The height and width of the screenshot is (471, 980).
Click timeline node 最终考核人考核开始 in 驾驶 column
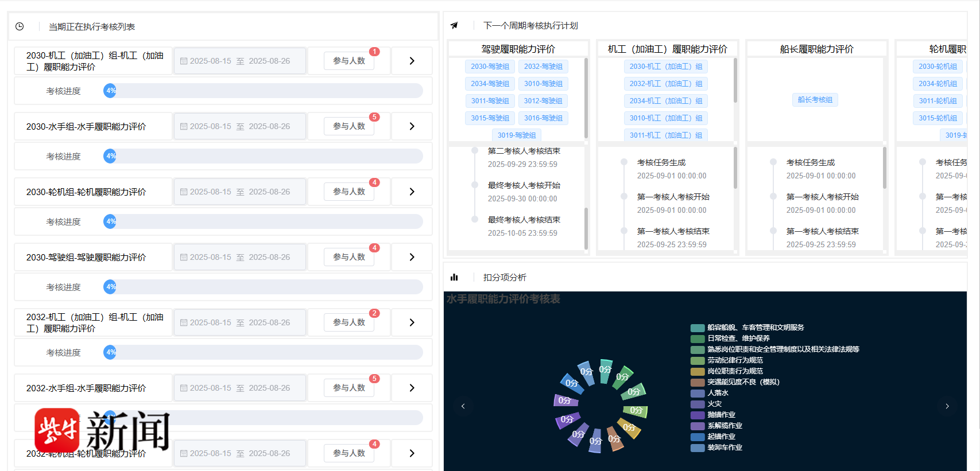(475, 185)
